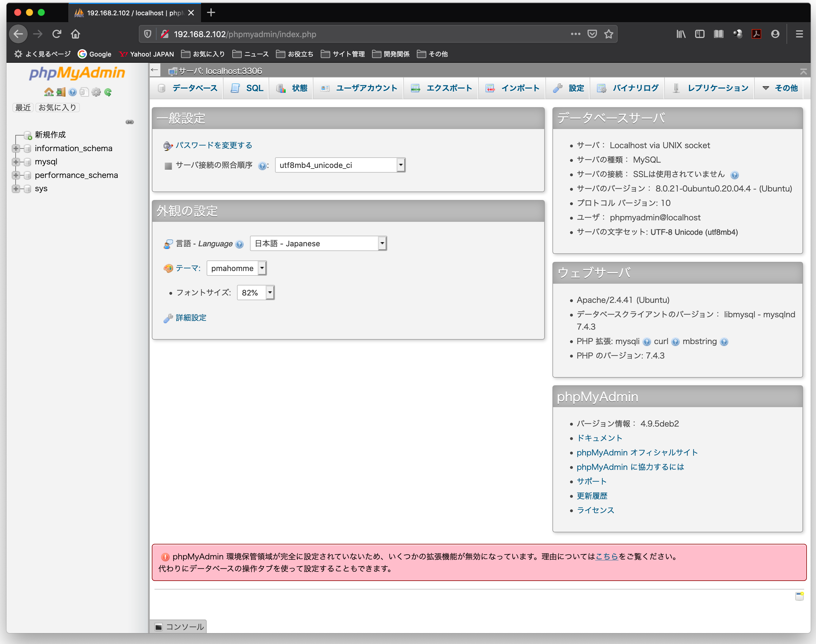Click the home icon in phpMyAdmin sidebar
Screen dimensions: 816x644
[49, 92]
